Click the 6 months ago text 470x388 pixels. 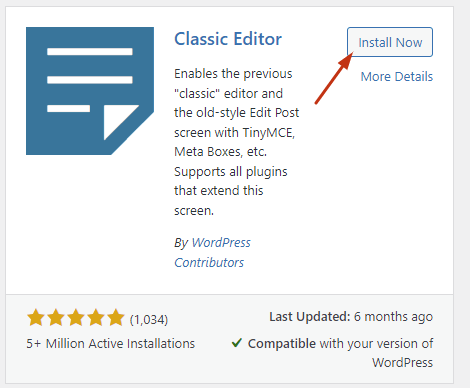[x=393, y=317]
